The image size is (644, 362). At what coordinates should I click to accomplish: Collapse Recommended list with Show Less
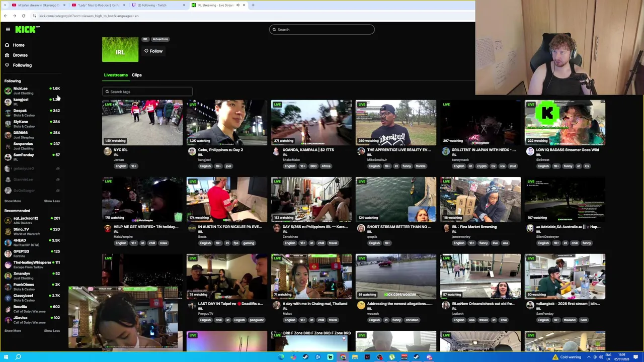coord(52,331)
